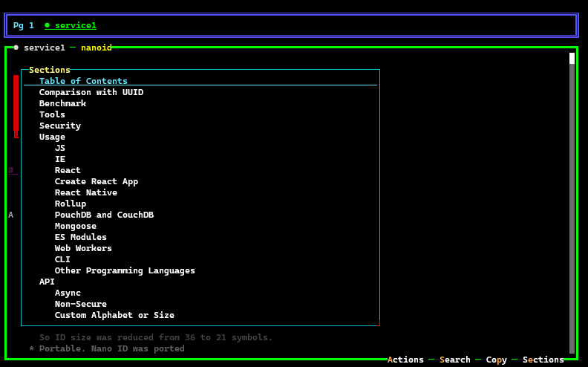Screen dimensions: 588x367
Task: Open PouchDB and CouchDB subsection
Action: (x=104, y=215)
